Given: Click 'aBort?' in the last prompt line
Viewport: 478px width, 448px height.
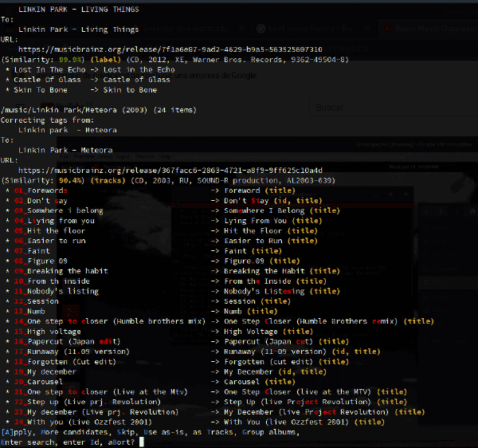Looking at the screenshot, I should (x=121, y=442).
